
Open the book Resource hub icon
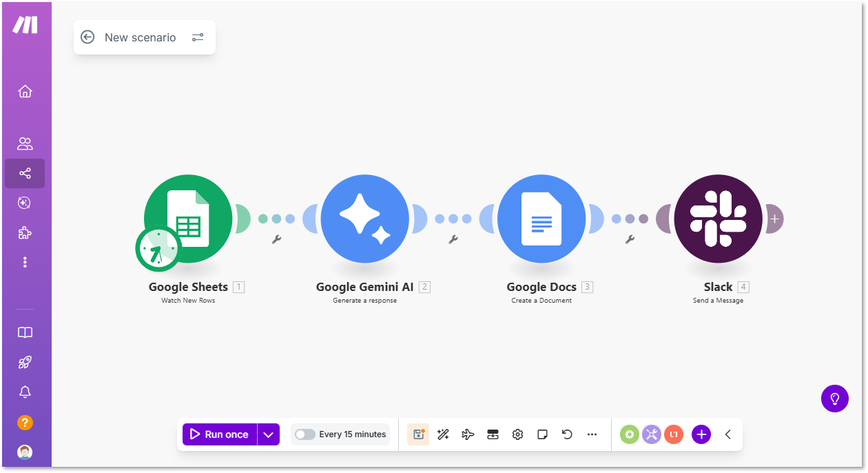25,332
